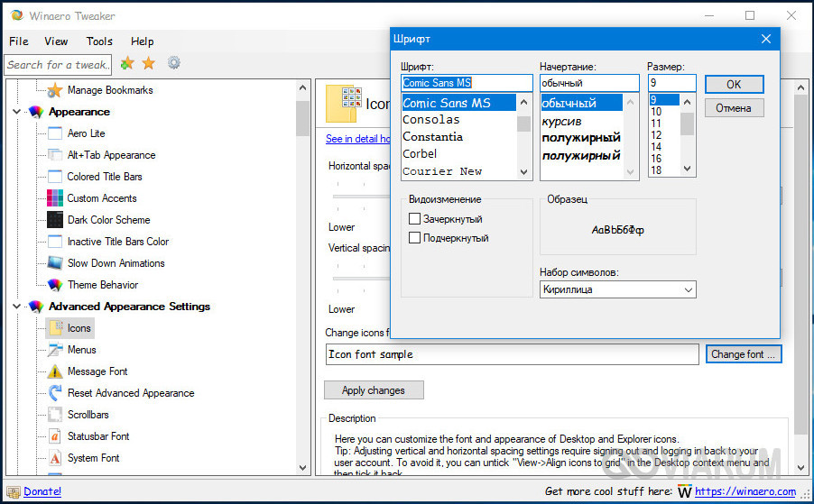
Task: Select Dark Color Scheme tree item
Action: 109,220
